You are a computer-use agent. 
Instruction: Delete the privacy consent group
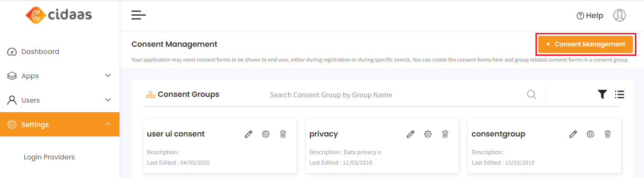tap(445, 134)
